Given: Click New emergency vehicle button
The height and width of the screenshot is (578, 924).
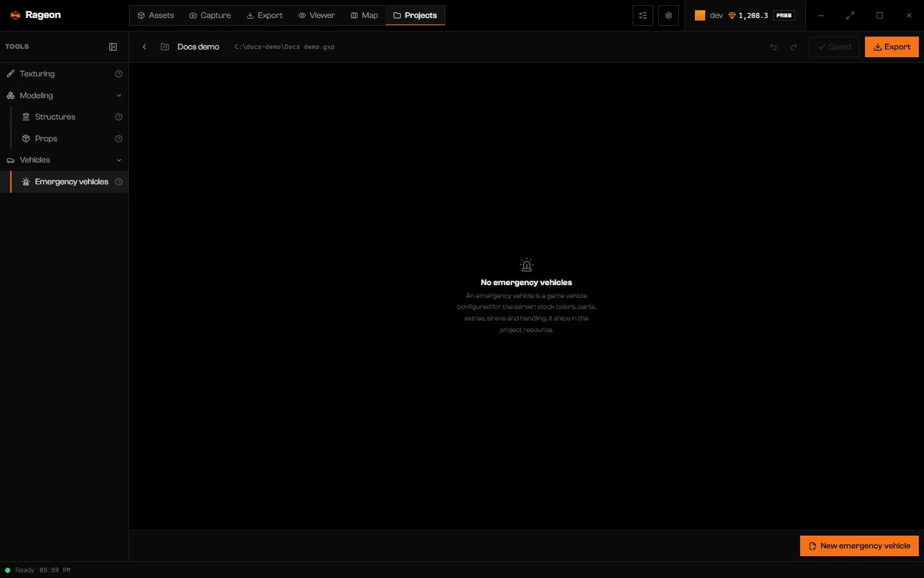Looking at the screenshot, I should pyautogui.click(x=859, y=546).
